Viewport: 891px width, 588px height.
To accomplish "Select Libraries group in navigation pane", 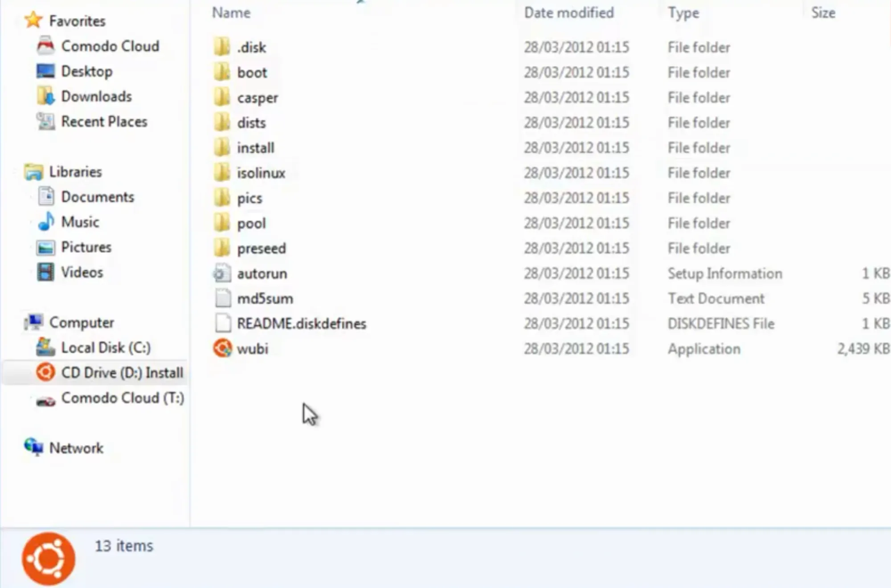I will pyautogui.click(x=75, y=172).
